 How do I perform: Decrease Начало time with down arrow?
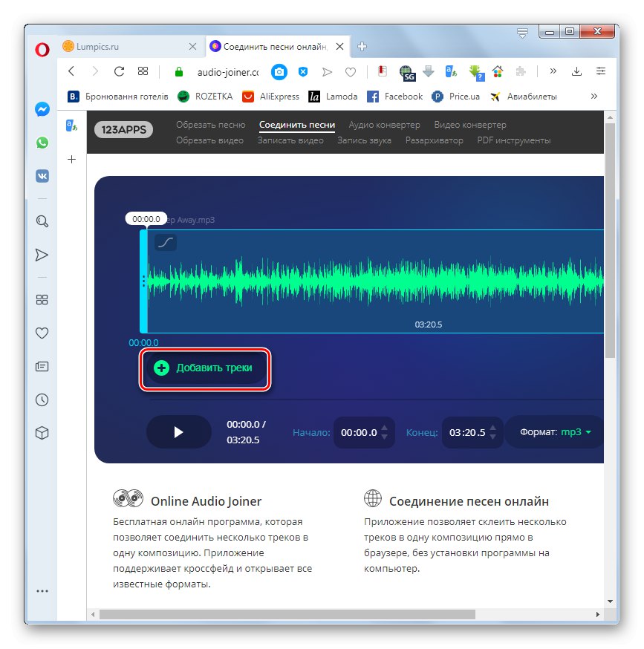tap(384, 436)
